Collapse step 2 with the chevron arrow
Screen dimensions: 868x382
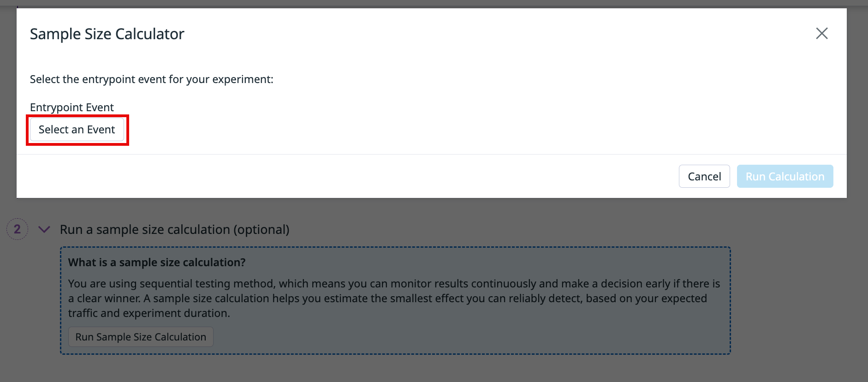[x=44, y=229]
